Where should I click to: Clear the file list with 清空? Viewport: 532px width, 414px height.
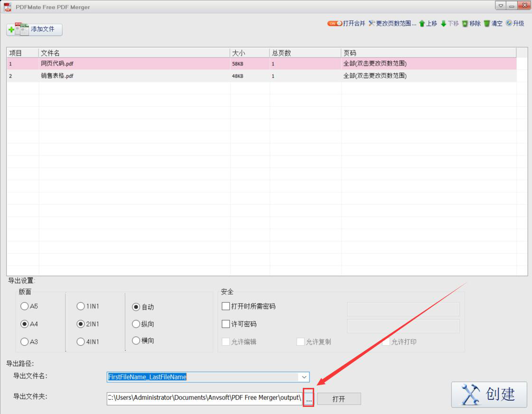[x=493, y=23]
